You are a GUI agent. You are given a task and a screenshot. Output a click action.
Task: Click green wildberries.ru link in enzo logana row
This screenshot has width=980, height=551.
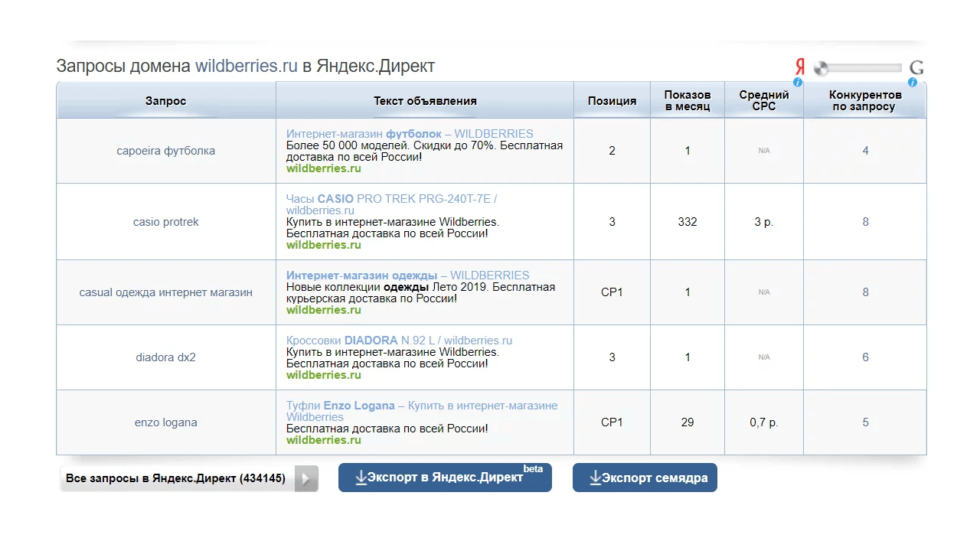[x=324, y=440]
